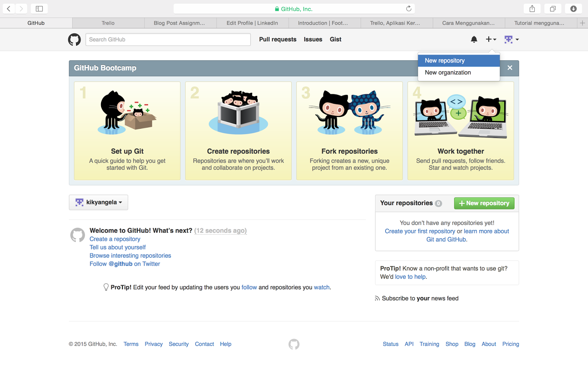Open the browser Share icon
The image size is (588, 368).
[x=532, y=8]
